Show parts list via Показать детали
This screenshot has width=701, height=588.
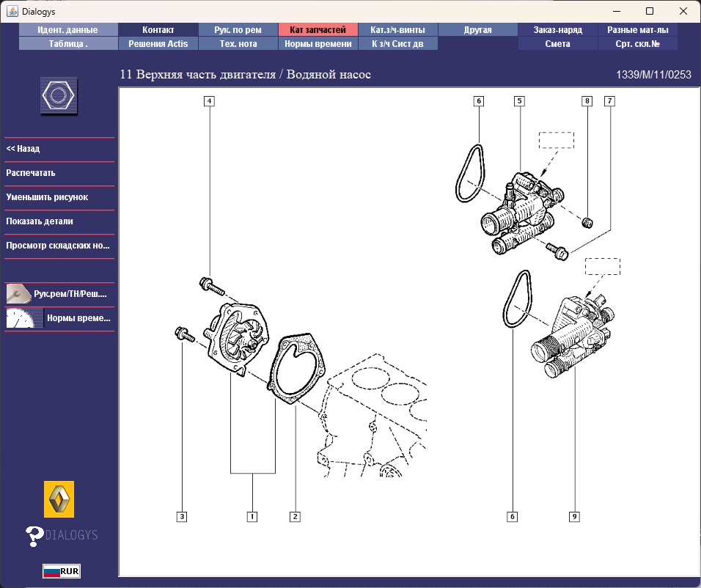click(40, 221)
